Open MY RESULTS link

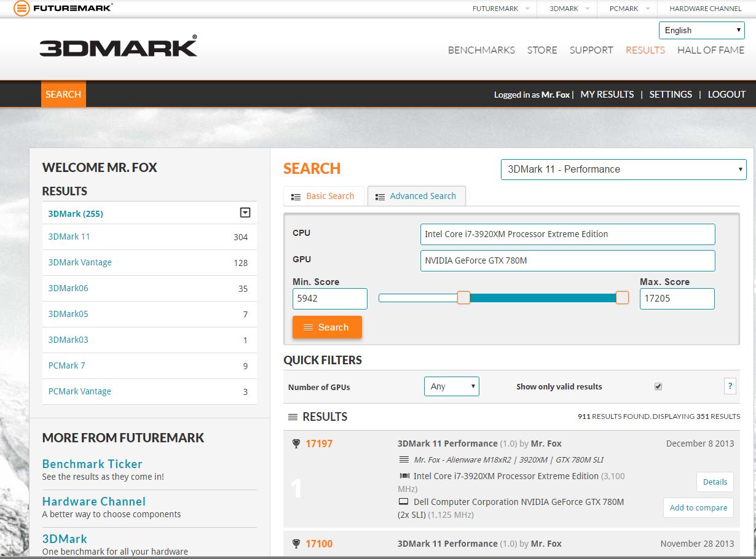(x=607, y=95)
